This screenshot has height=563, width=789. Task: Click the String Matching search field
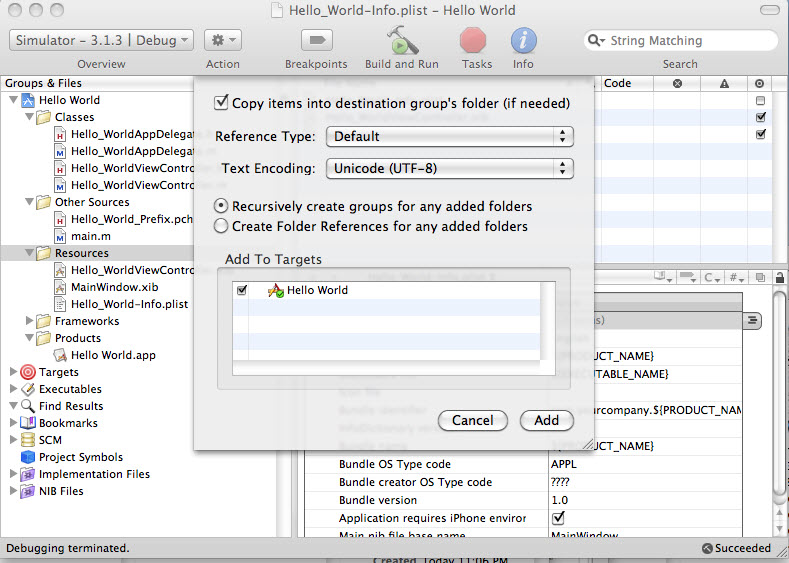point(681,40)
